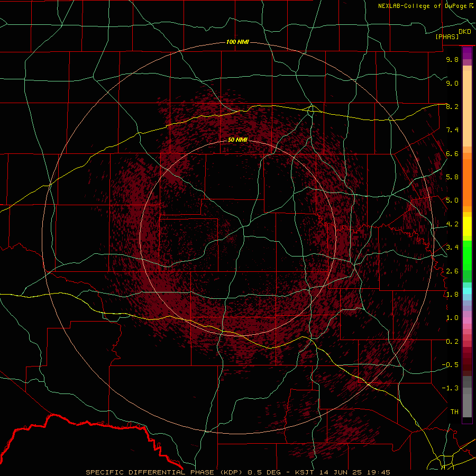
Task: Pick the bright orange segment of color scale
Action: click(x=467, y=183)
